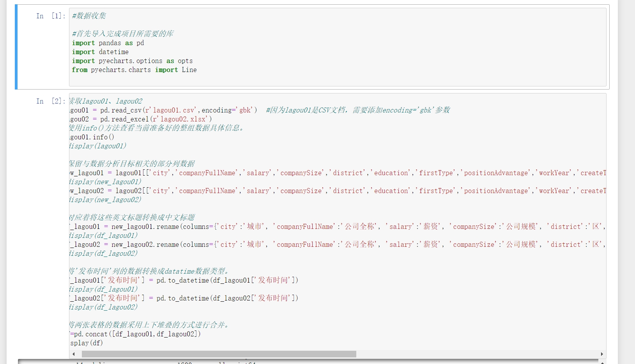The width and height of the screenshot is (635, 364).
Task: Click the comment '保留与数据分析目标相关的部分列数据'
Action: coord(132,164)
